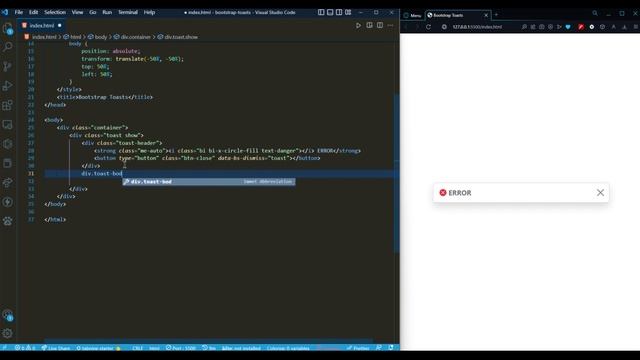Open the Search view in activity bar
Viewport: 640px width, 360px height.
(7, 47)
